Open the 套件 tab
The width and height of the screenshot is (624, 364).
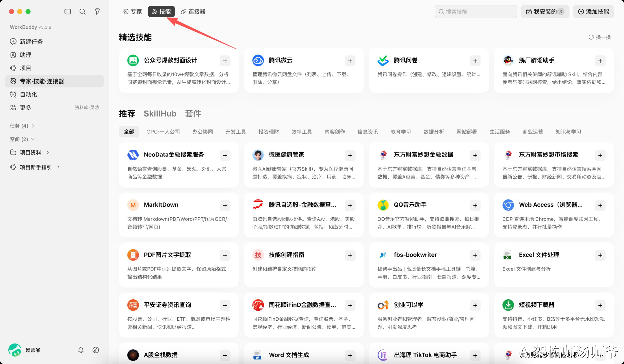click(193, 113)
